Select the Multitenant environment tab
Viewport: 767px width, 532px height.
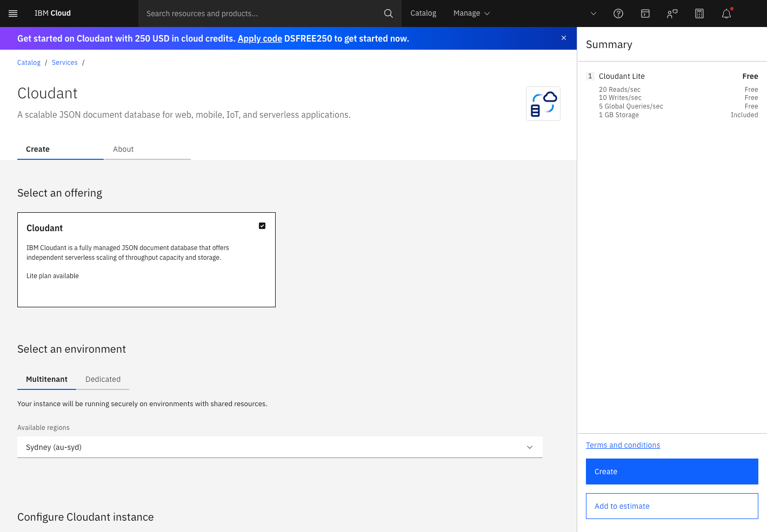46,379
